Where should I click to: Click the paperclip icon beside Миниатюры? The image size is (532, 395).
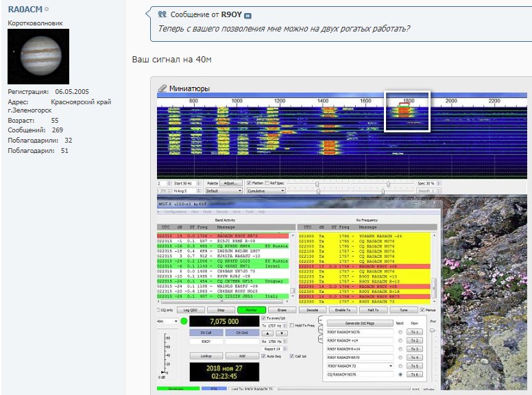162,88
